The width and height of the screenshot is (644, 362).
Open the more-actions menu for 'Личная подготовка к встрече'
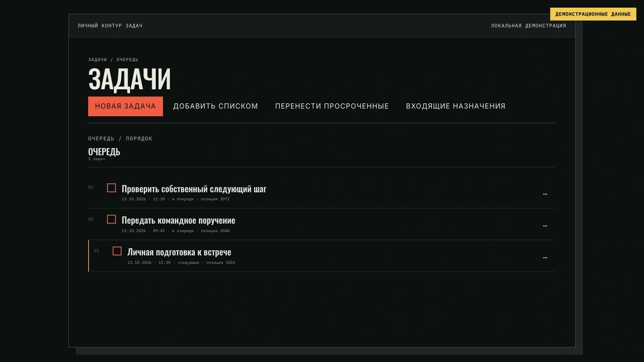click(x=545, y=257)
